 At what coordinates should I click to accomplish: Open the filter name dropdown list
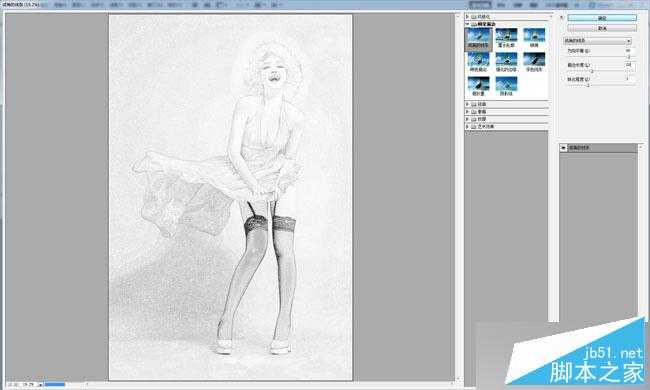pyautogui.click(x=597, y=41)
